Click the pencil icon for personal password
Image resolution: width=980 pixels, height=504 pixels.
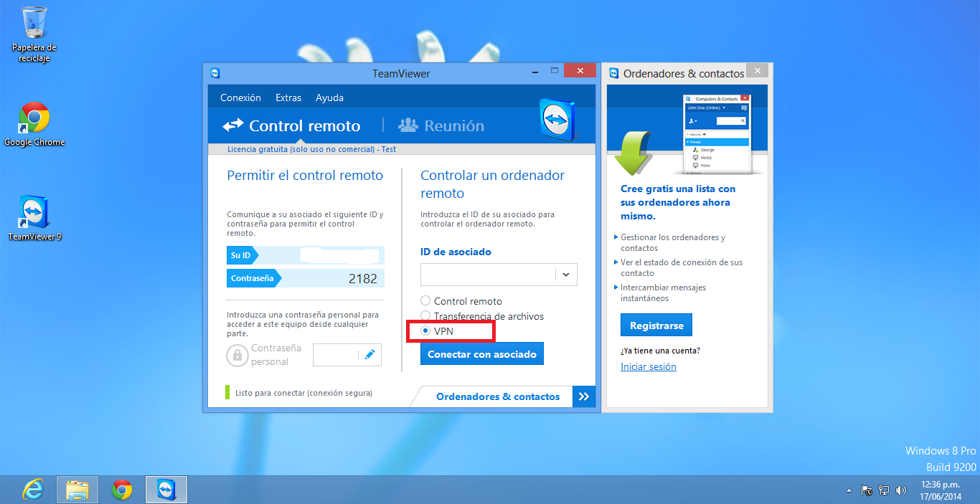click(370, 354)
